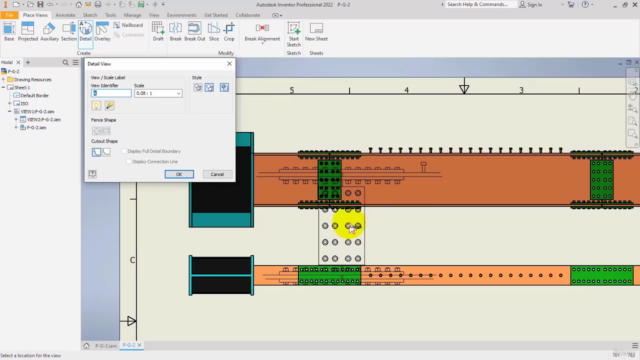
Task: Select the Section view tool
Action: tap(69, 31)
